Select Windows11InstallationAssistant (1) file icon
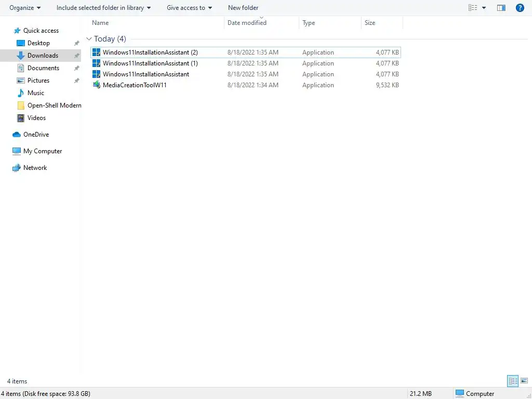Image resolution: width=532 pixels, height=399 pixels. (96, 63)
